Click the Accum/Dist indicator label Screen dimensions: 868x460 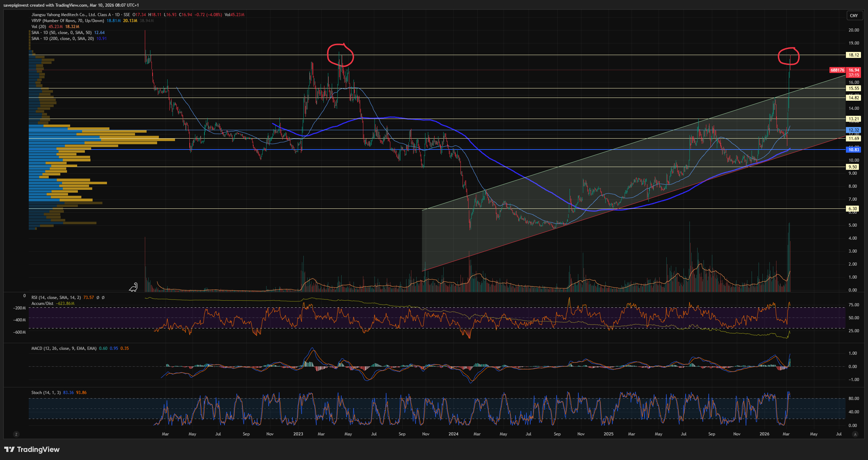[x=42, y=304]
